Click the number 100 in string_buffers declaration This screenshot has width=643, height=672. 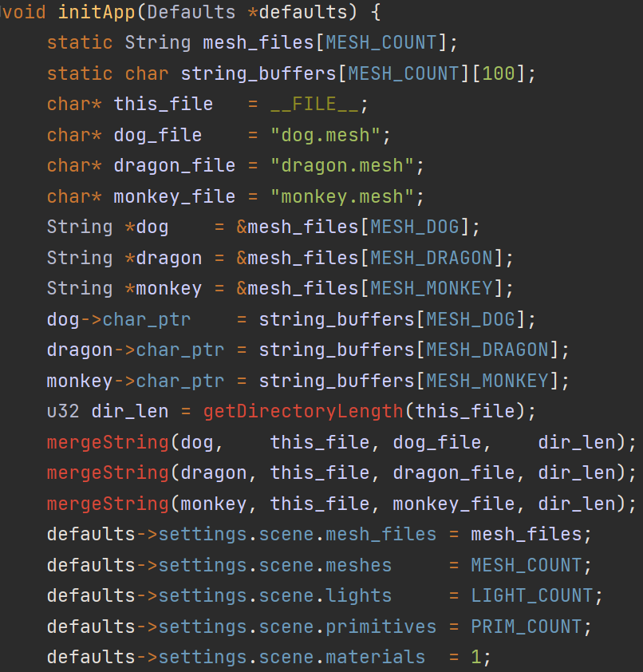pos(499,73)
